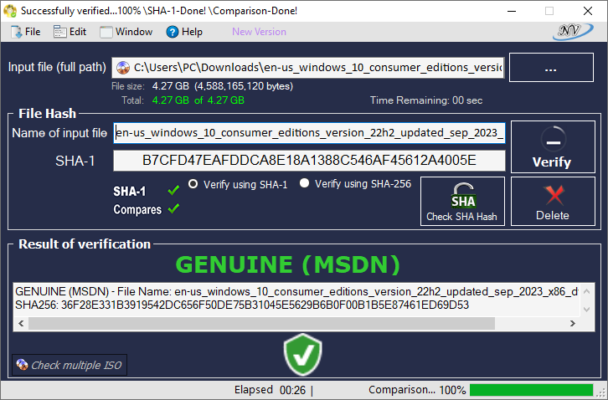Viewport: 608px width, 400px height.
Task: Click the app icon in title bar
Action: pos(10,10)
